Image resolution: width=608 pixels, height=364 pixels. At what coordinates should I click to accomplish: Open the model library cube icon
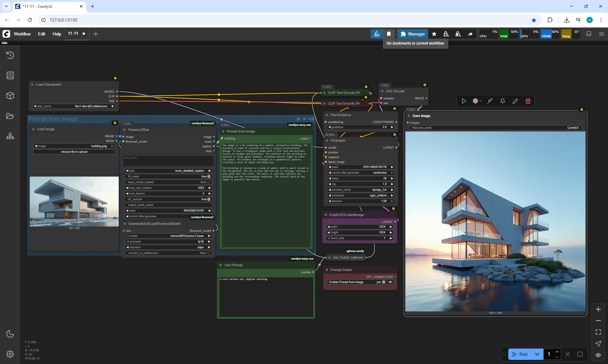pyautogui.click(x=10, y=96)
